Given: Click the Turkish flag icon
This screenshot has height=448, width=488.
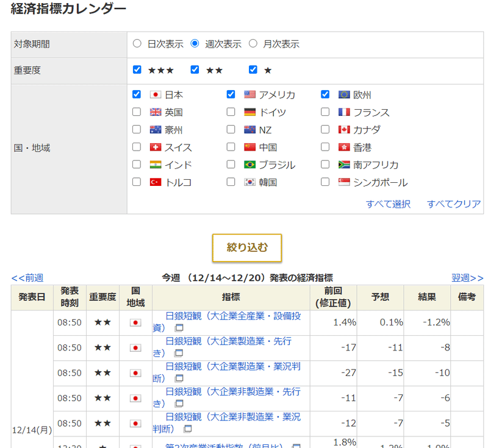Looking at the screenshot, I should 156,182.
